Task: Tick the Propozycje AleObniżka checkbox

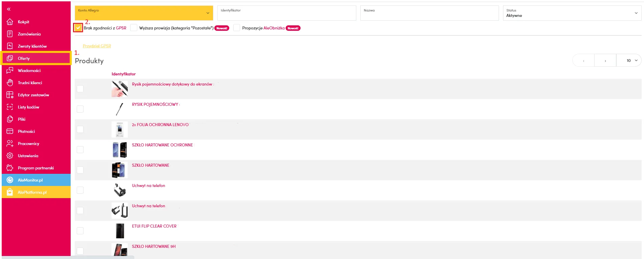Action: click(x=237, y=28)
